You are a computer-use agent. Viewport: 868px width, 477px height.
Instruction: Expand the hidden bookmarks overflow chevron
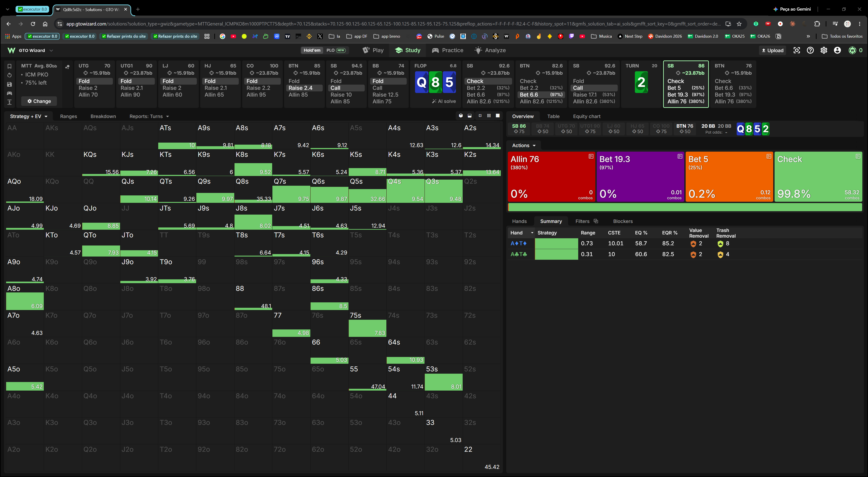pos(808,36)
